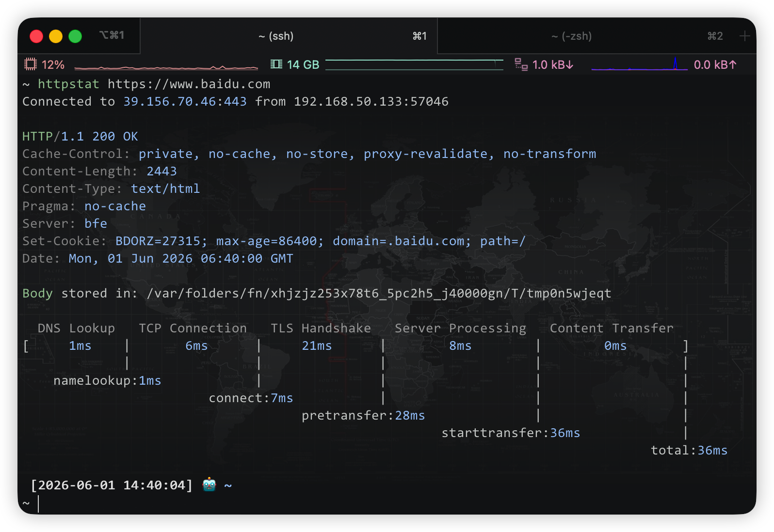The width and height of the screenshot is (774, 532).
Task: Click the namelookup:1ms entry
Action: [107, 380]
